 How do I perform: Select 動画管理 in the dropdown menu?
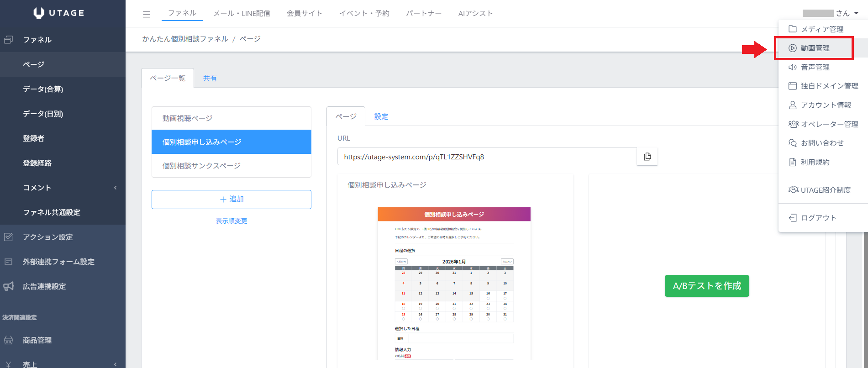pos(815,48)
